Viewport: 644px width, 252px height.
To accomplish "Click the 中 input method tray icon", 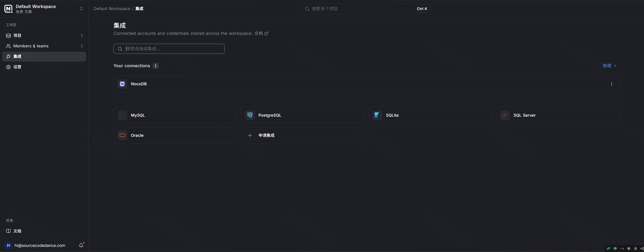I will 615,249.
